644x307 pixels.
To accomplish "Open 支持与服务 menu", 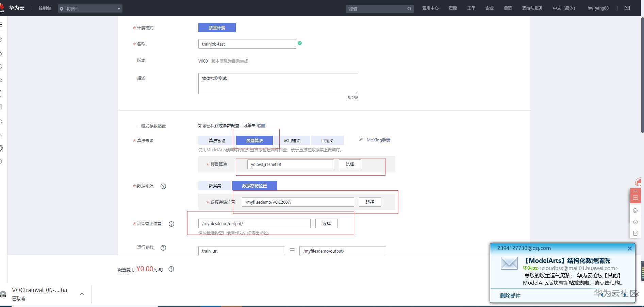I will point(532,8).
